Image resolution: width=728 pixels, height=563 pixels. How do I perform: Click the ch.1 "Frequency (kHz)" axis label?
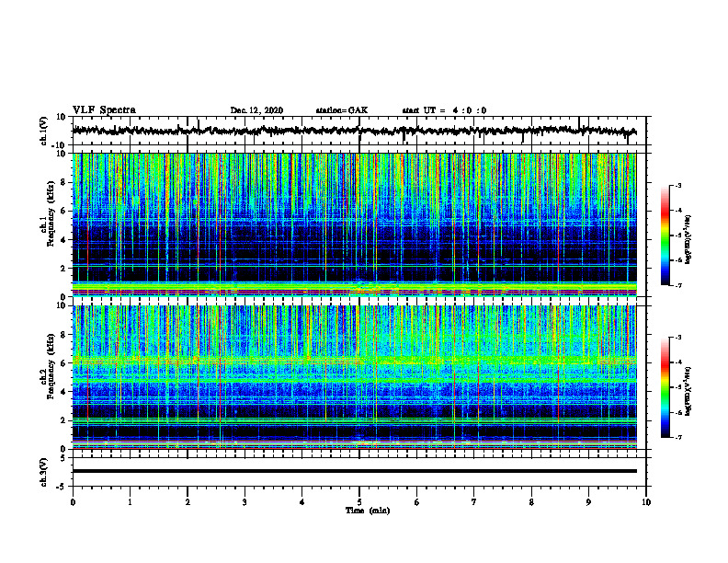(51, 213)
